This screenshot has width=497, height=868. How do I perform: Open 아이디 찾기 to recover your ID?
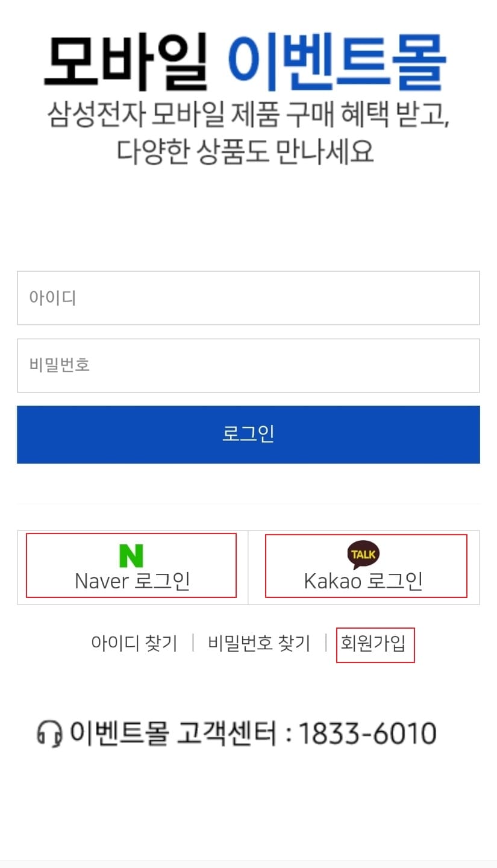[135, 644]
